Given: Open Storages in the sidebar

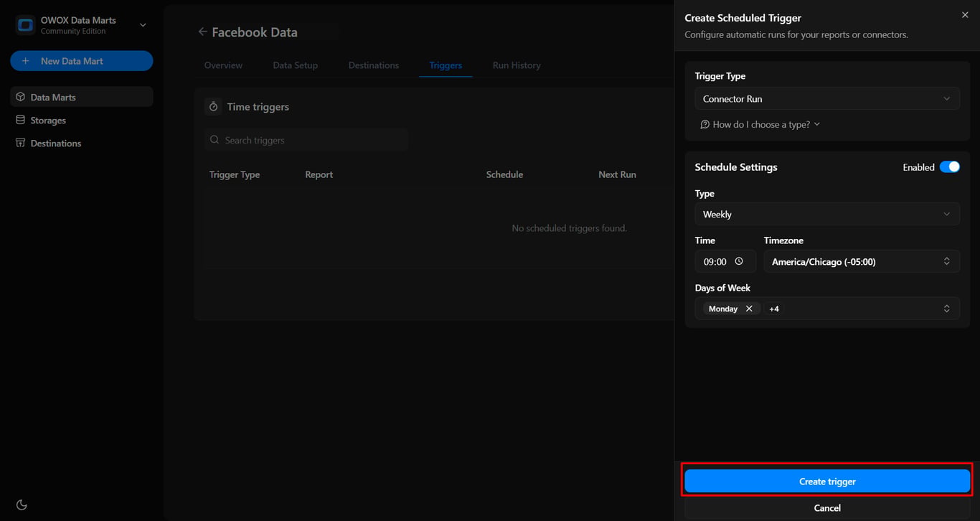Looking at the screenshot, I should (x=82, y=120).
